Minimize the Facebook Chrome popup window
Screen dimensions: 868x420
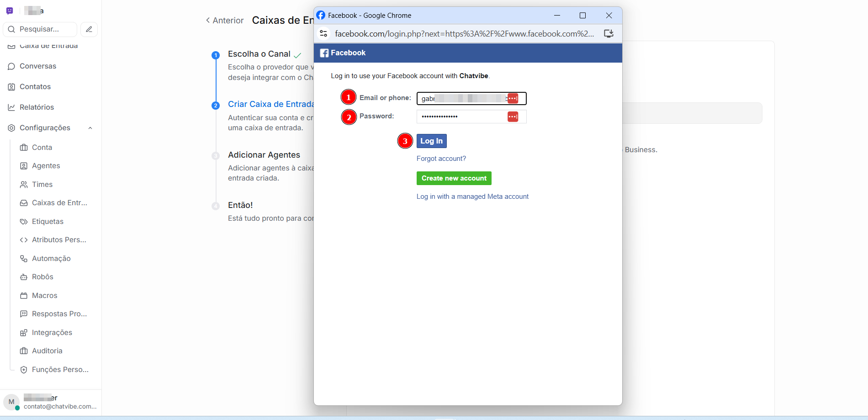(x=557, y=16)
